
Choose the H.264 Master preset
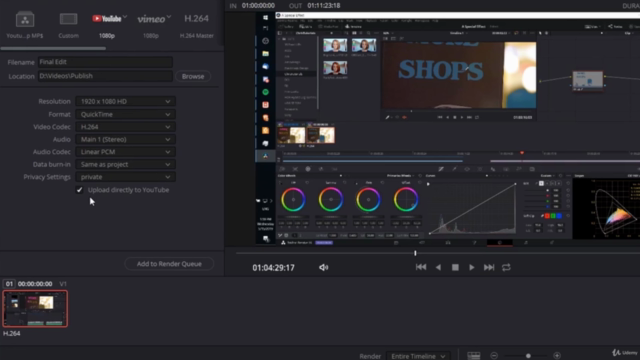click(x=196, y=19)
